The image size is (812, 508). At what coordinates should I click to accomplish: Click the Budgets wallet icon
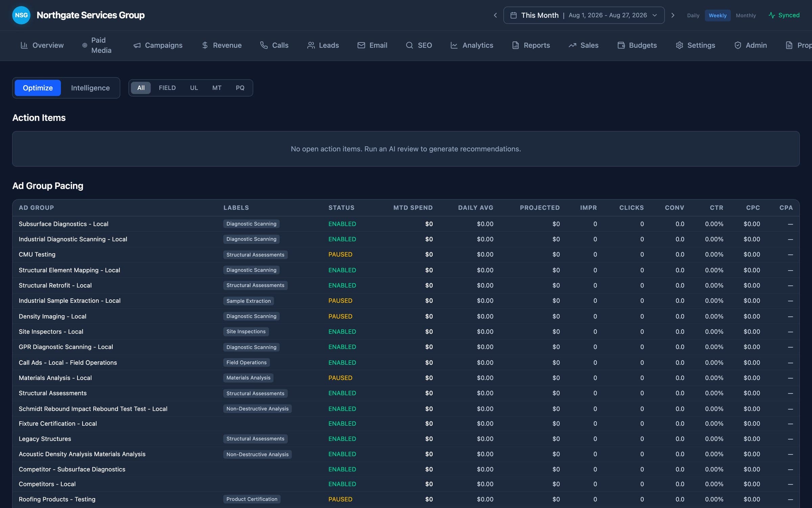coord(621,45)
